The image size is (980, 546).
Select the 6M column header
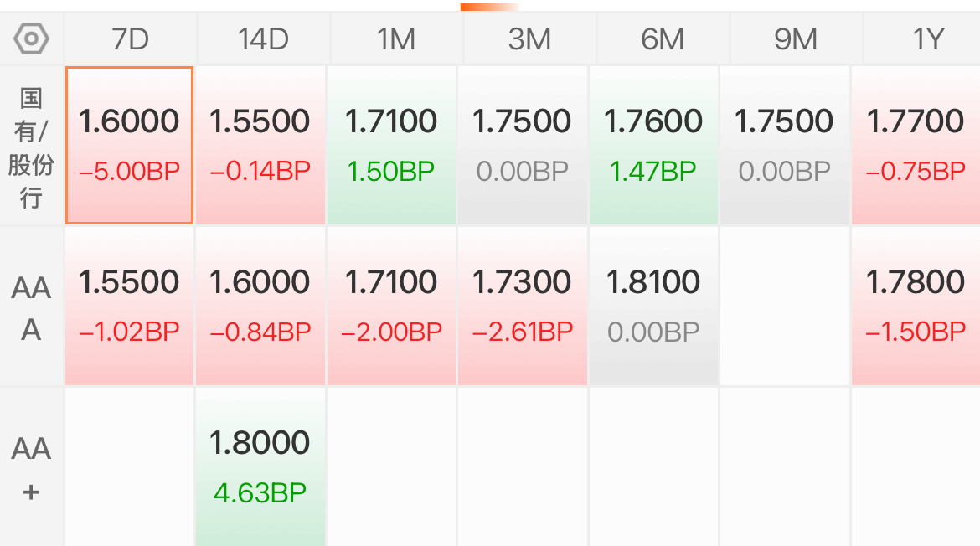pos(663,39)
